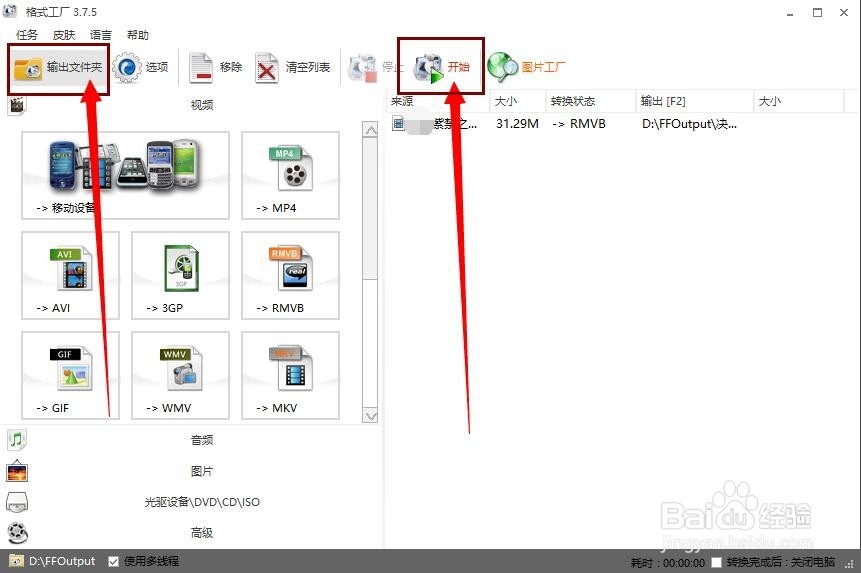This screenshot has height=573, width=861.
Task: Select the -> AVI format tile
Action: click(70, 276)
